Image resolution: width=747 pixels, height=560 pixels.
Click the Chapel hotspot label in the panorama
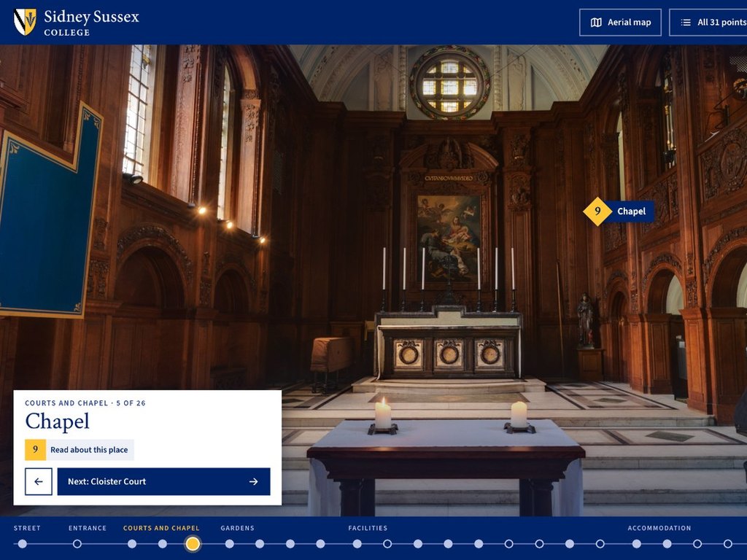pyautogui.click(x=631, y=211)
